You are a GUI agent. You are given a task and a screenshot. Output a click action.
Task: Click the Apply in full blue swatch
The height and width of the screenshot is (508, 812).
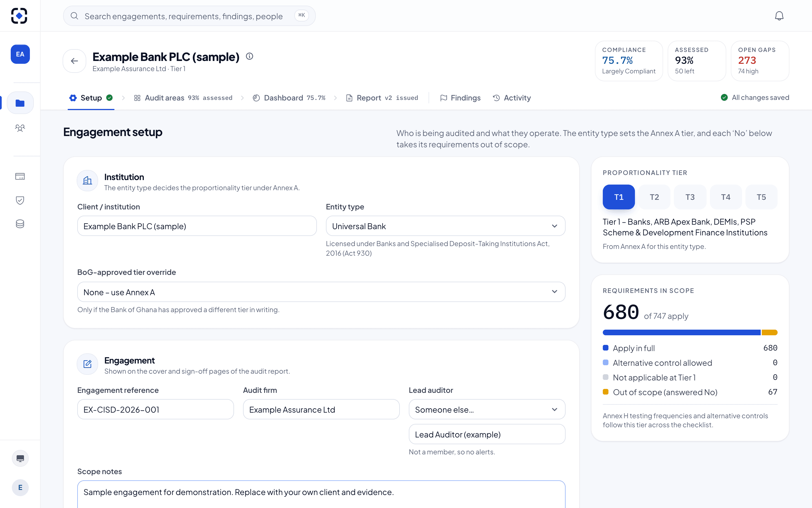pyautogui.click(x=606, y=348)
